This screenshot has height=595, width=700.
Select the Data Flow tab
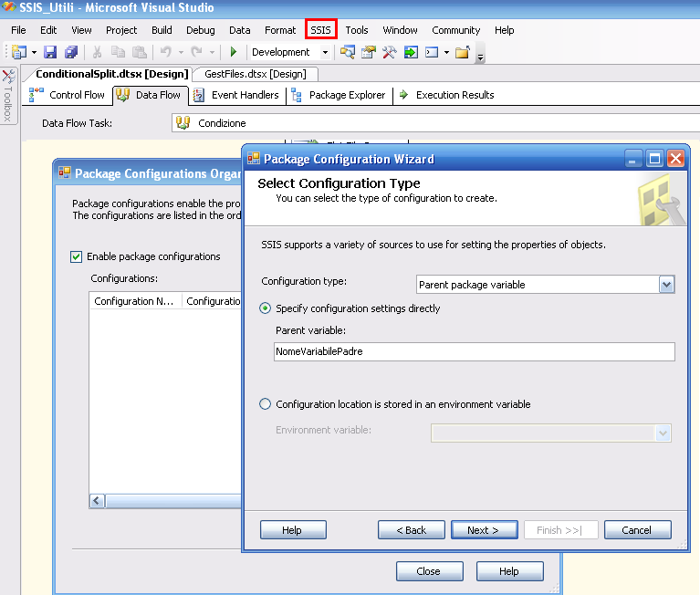pos(149,95)
